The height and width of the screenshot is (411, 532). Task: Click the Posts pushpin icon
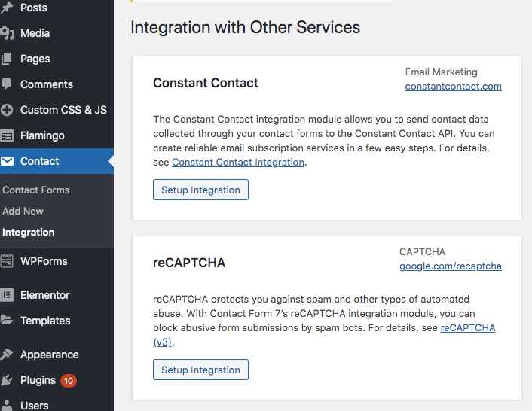7,8
